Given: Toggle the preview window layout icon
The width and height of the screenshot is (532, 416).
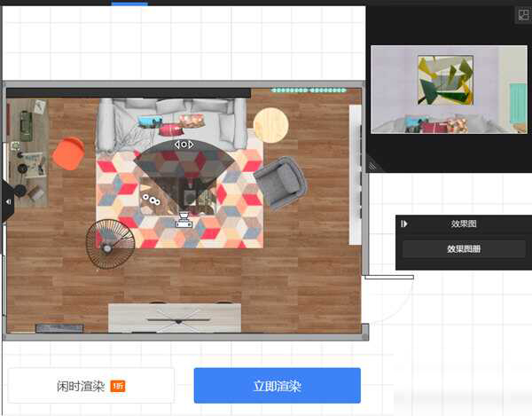Looking at the screenshot, I should coord(523,14).
